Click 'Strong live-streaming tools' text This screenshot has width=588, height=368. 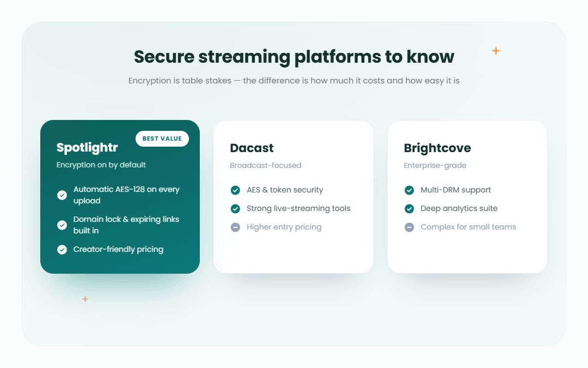pos(298,208)
